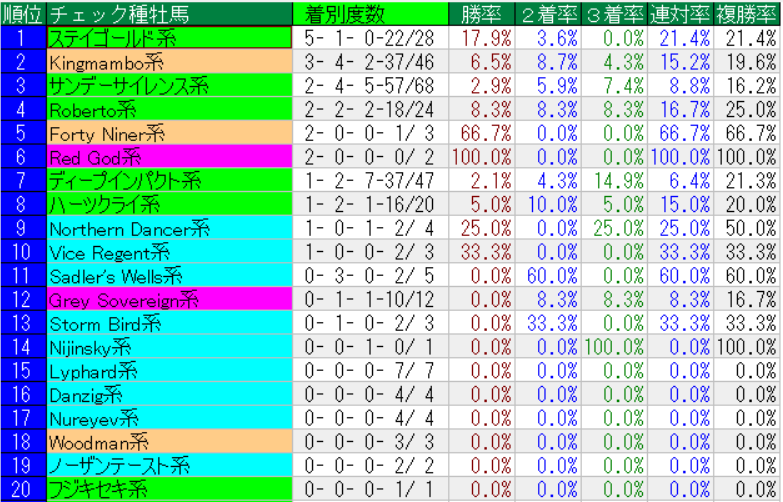The image size is (783, 502).
Task: Click record 2- 4- 5-57/68 cell
Action: pos(370,85)
